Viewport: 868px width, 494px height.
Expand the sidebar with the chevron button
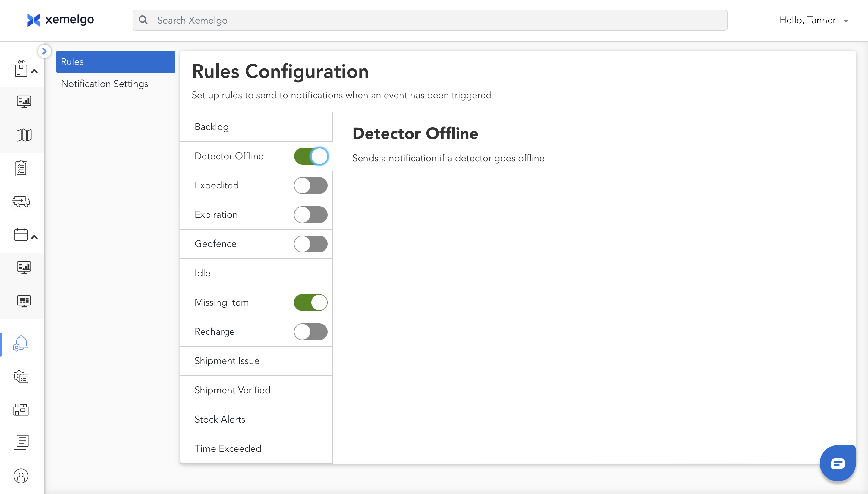pyautogui.click(x=44, y=51)
